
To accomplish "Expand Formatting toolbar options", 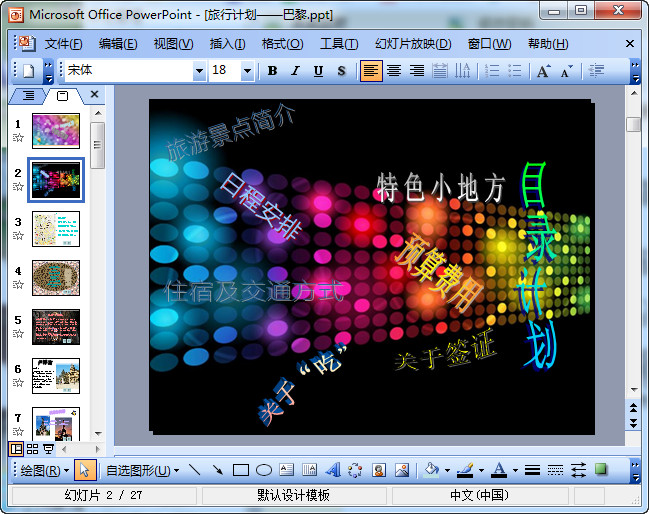I will 635,72.
